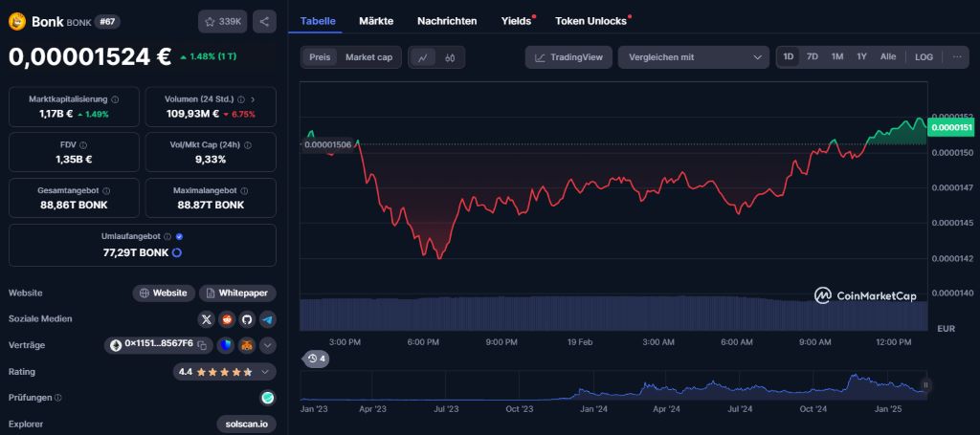Set chart range to Alle
The image size is (980, 435).
888,56
